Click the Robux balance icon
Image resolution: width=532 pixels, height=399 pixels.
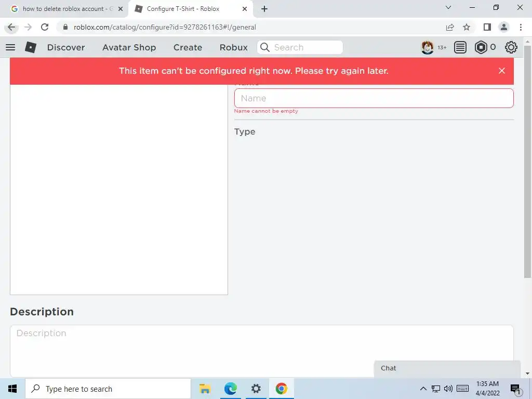click(481, 47)
